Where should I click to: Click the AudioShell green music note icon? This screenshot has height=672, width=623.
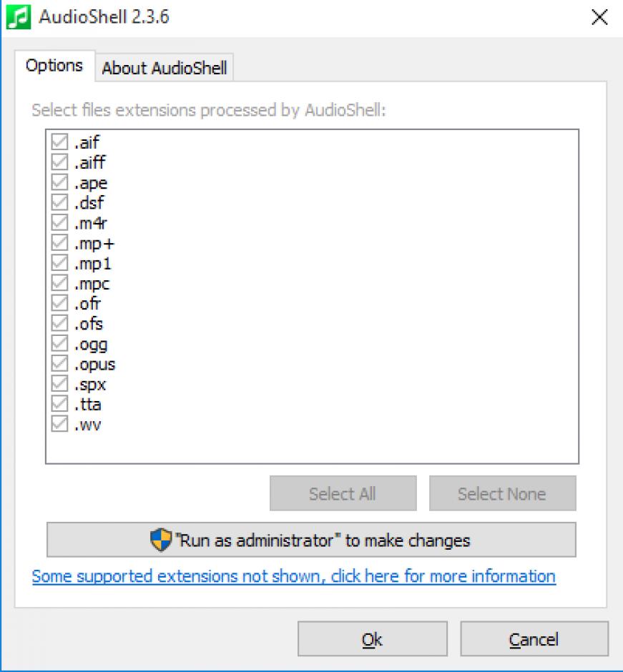19,16
